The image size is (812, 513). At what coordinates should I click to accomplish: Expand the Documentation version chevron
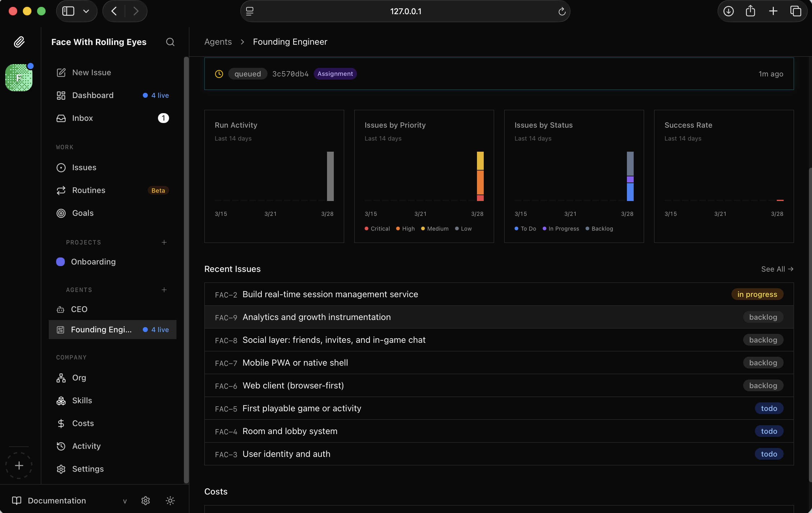[x=125, y=501]
